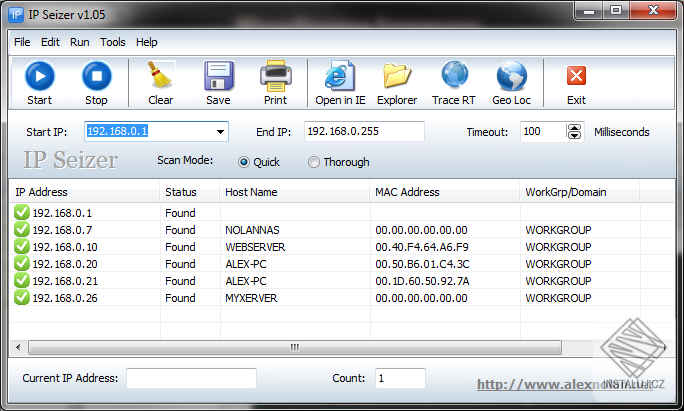Click the horizontal scrollbar thumb
The width and height of the screenshot is (684, 411).
point(295,348)
